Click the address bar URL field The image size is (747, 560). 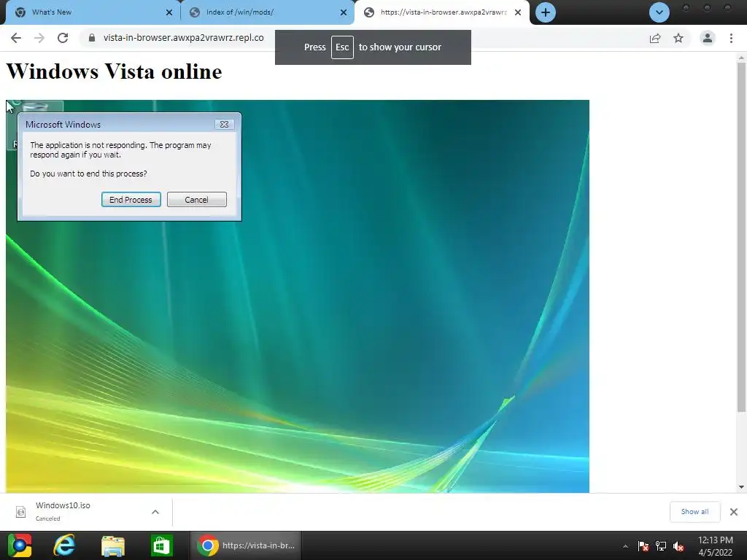click(x=183, y=38)
